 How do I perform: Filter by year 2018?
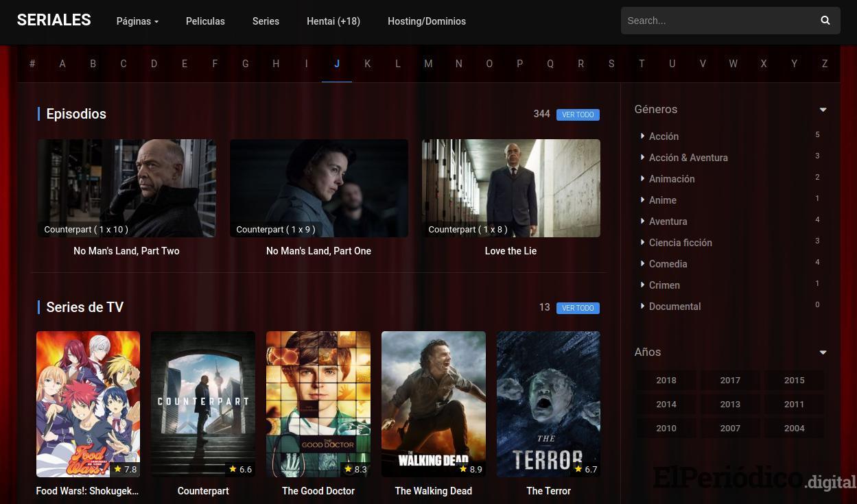666,381
